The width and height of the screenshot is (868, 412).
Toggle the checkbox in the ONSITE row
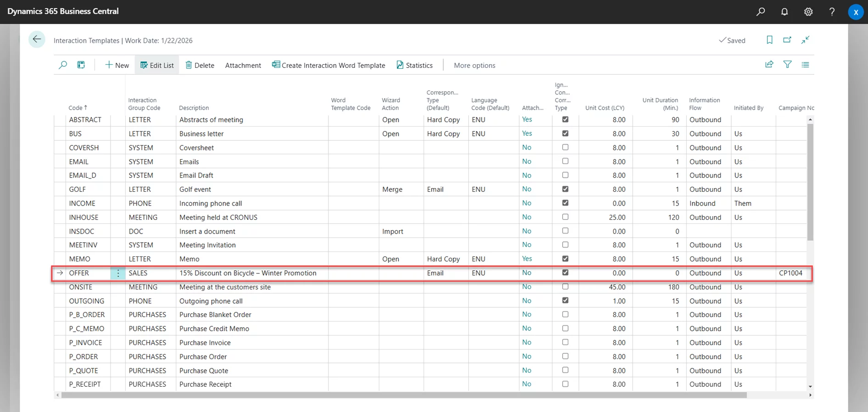point(565,287)
